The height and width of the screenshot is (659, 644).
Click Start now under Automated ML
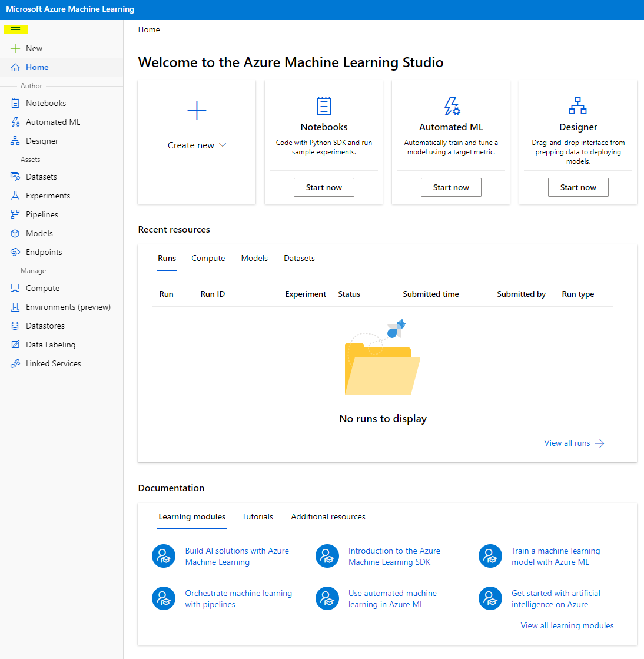point(451,187)
